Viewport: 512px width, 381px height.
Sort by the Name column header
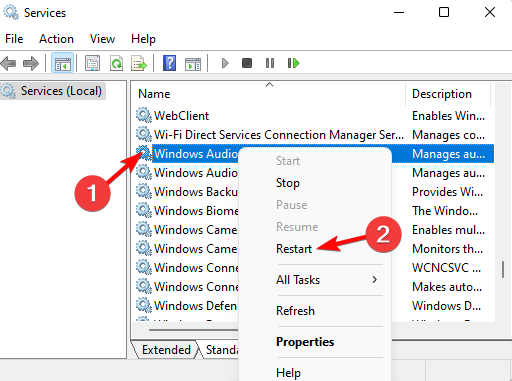coord(269,94)
